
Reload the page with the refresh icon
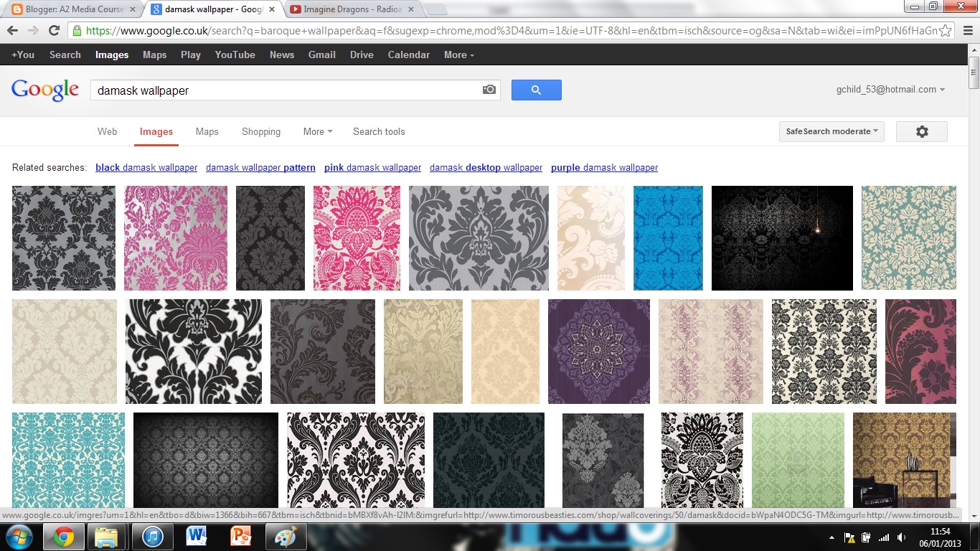click(54, 31)
